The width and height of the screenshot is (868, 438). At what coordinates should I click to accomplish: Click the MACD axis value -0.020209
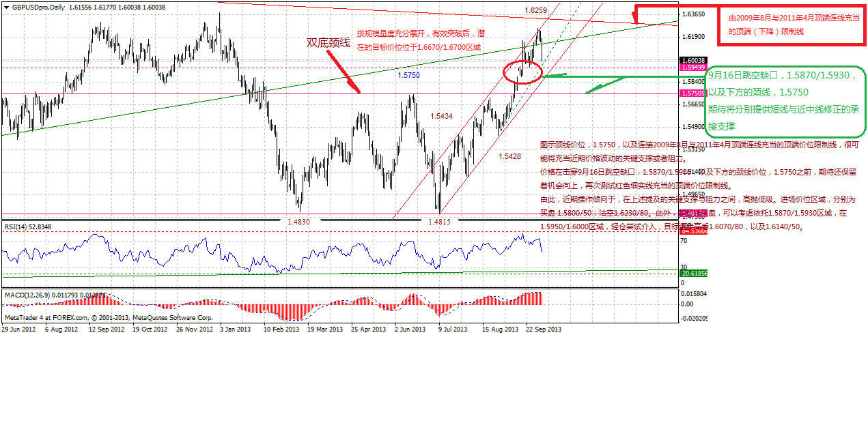pyautogui.click(x=695, y=318)
